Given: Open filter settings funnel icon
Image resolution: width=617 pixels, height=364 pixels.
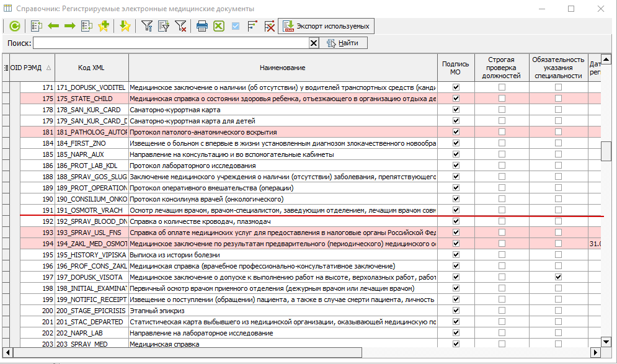Looking at the screenshot, I should pyautogui.click(x=147, y=27).
